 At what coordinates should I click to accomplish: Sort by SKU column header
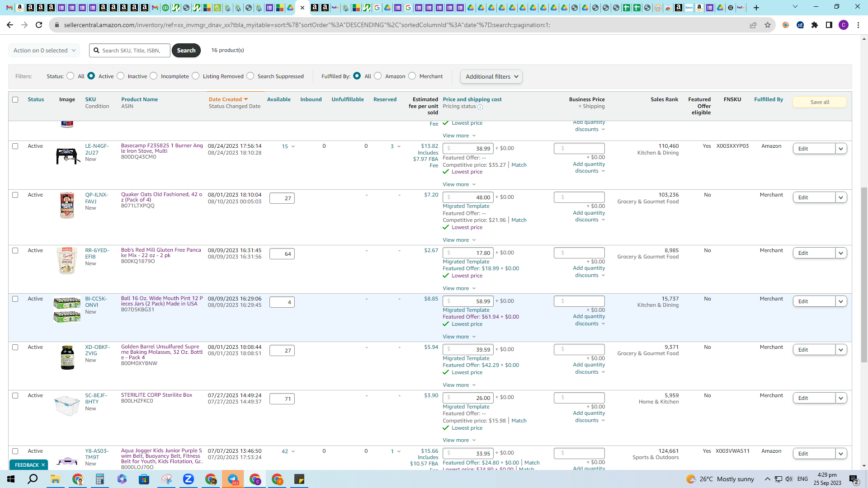pos(90,99)
